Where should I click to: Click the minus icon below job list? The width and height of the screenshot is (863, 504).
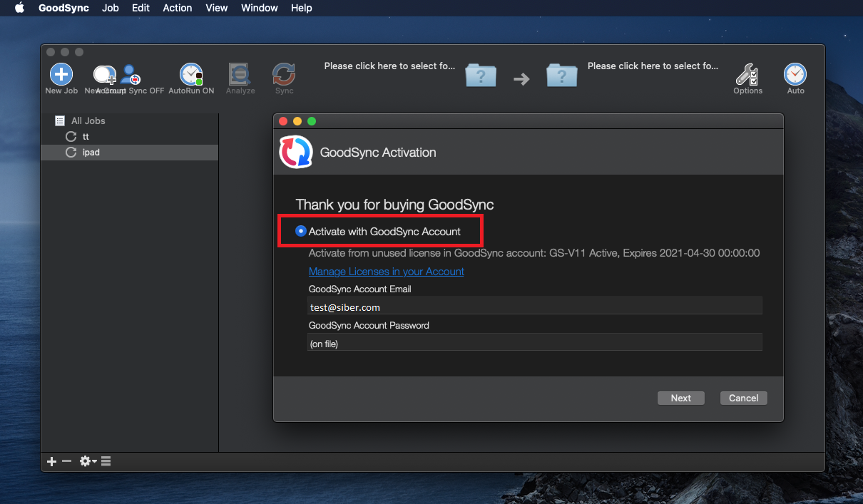(66, 461)
